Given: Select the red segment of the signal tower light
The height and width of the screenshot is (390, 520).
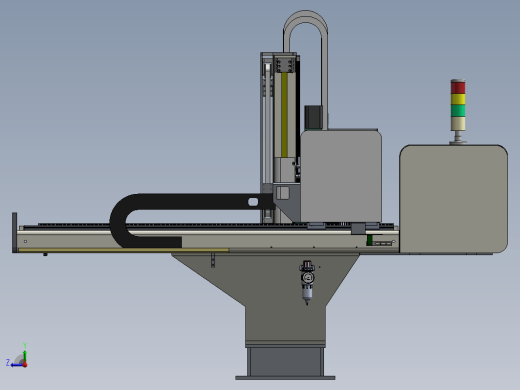Looking at the screenshot, I should pos(458,87).
